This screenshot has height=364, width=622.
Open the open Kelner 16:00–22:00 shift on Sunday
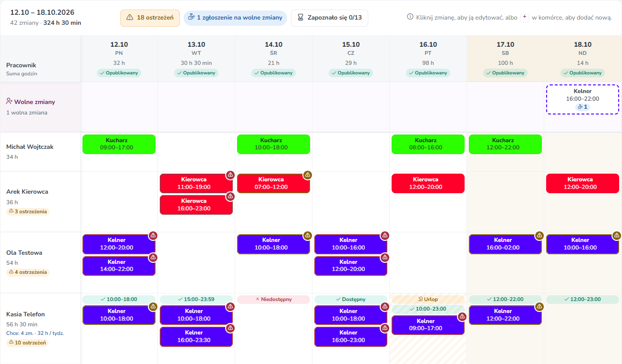click(x=582, y=99)
